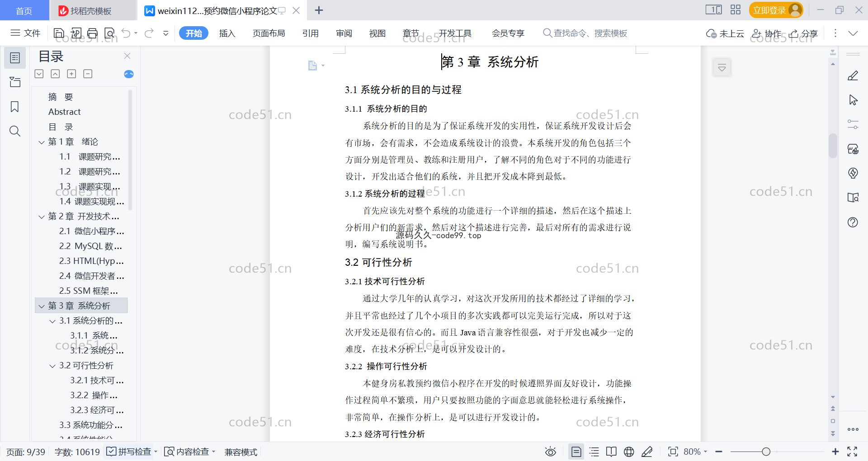
Task: Click the 协作 button
Action: tap(766, 33)
